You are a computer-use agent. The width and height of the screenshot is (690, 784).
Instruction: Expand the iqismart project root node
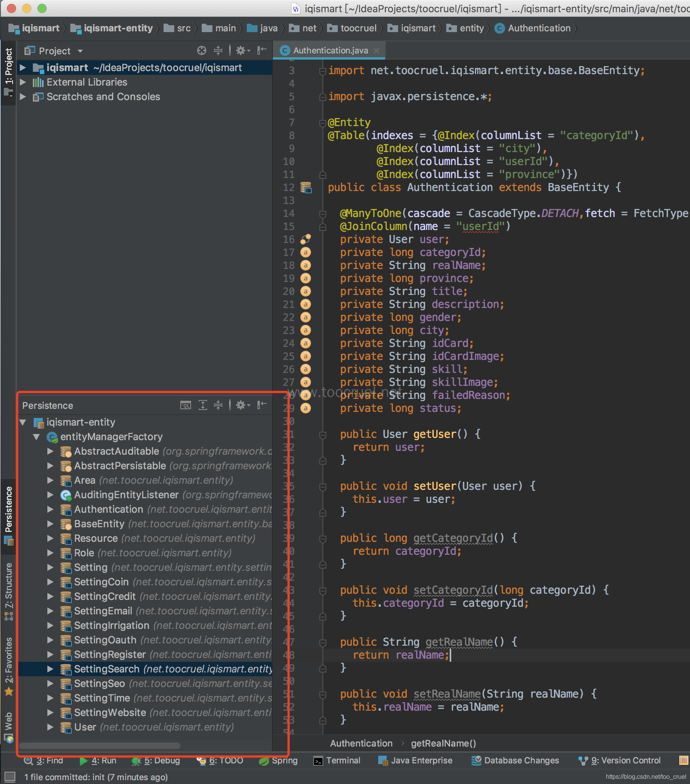(23, 68)
